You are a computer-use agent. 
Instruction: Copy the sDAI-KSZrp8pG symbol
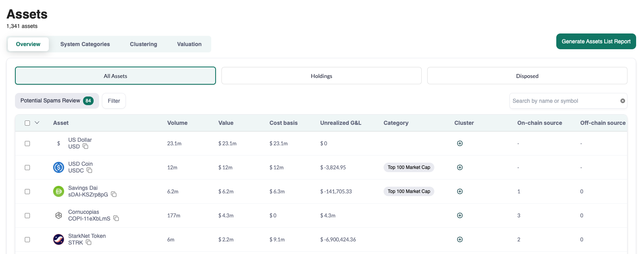pos(114,195)
